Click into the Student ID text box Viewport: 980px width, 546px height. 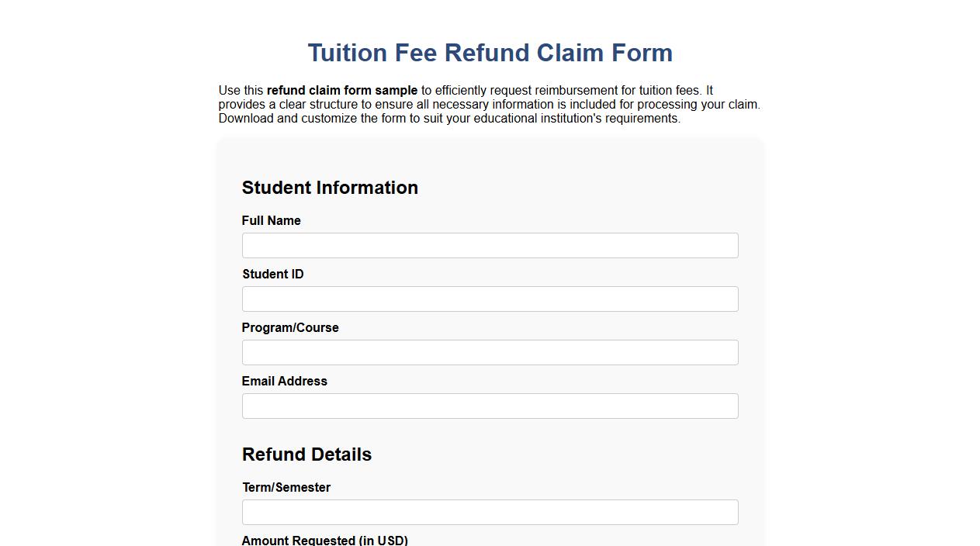pos(490,299)
